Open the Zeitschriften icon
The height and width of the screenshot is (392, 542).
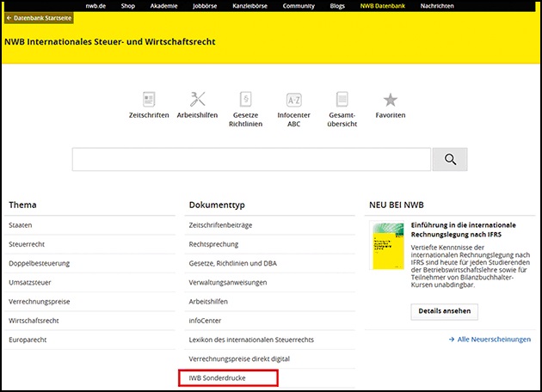[148, 100]
